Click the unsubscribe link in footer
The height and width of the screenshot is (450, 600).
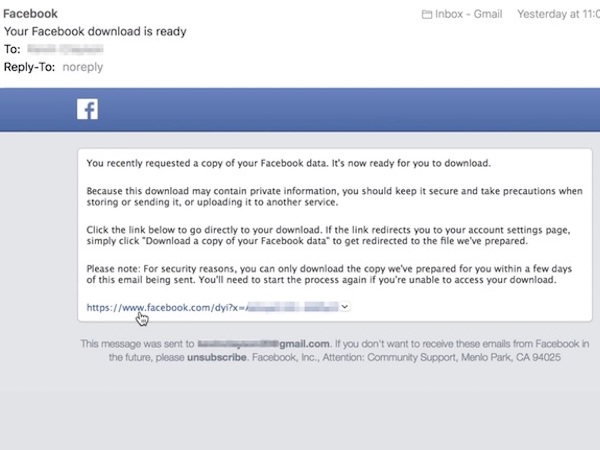point(217,357)
